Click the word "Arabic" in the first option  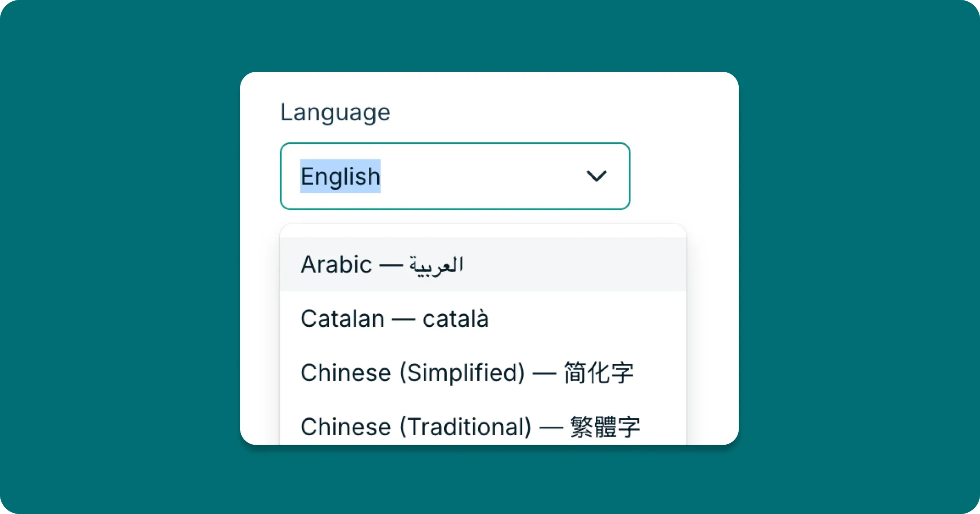tap(336, 264)
